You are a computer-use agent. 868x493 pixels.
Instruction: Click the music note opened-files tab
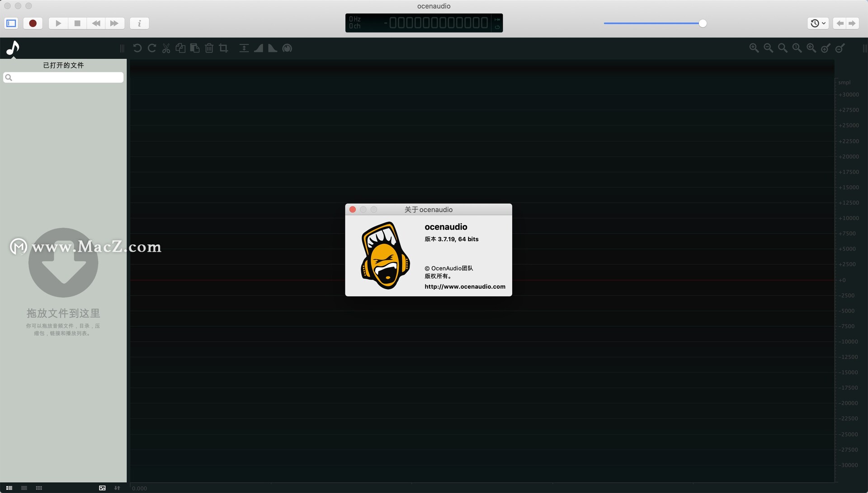13,48
